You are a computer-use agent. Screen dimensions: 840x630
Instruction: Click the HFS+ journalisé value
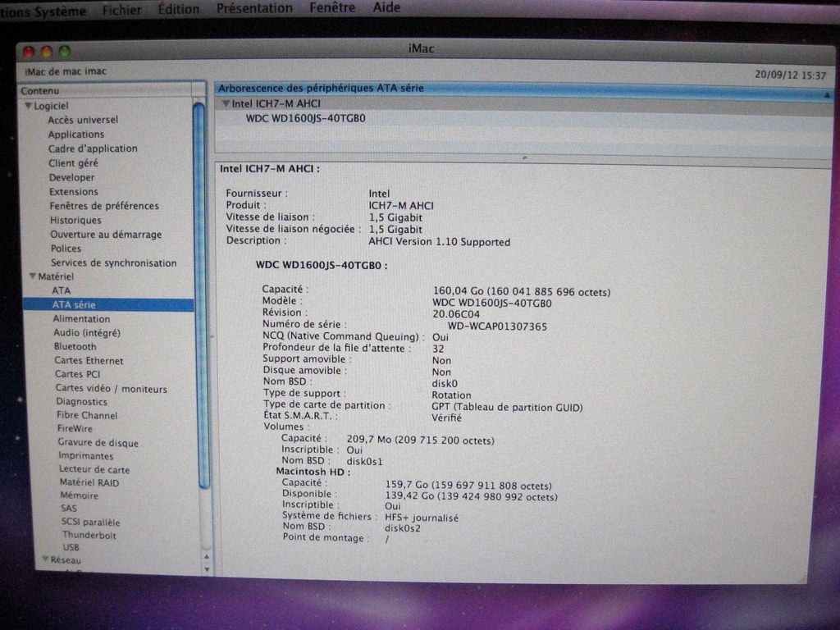tap(422, 518)
